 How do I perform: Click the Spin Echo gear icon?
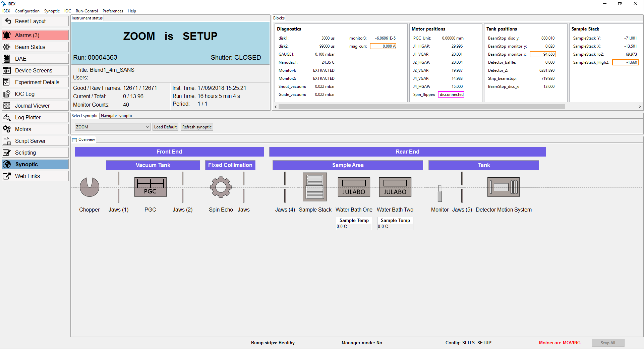[221, 187]
